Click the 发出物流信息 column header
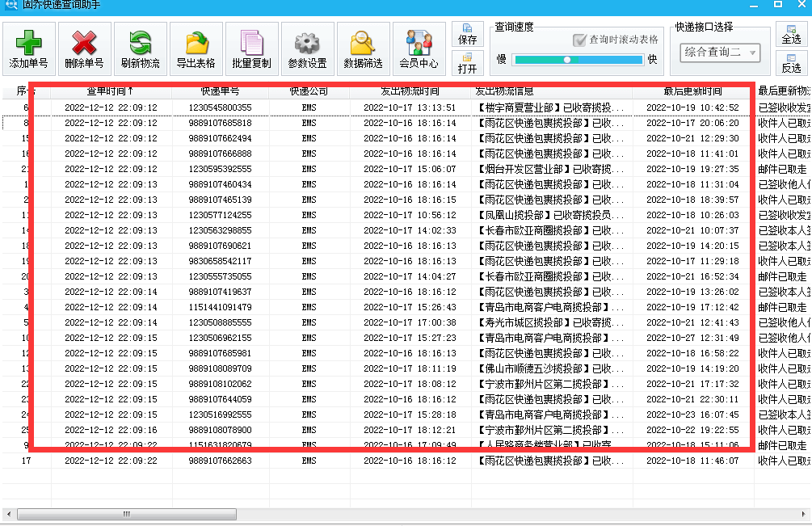The width and height of the screenshot is (812, 526). (552, 91)
